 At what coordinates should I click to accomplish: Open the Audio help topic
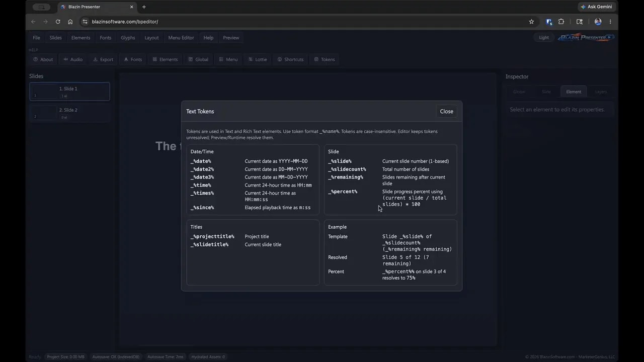pos(73,59)
